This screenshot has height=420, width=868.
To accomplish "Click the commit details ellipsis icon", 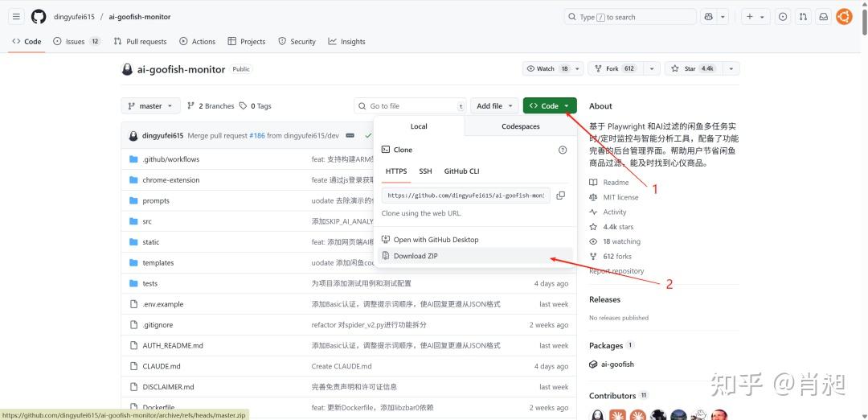I will coord(350,136).
